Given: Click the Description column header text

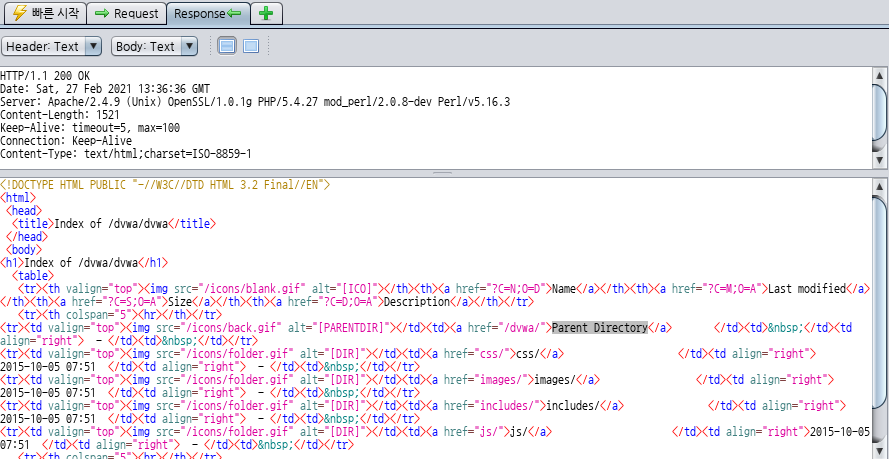Looking at the screenshot, I should tap(417, 301).
